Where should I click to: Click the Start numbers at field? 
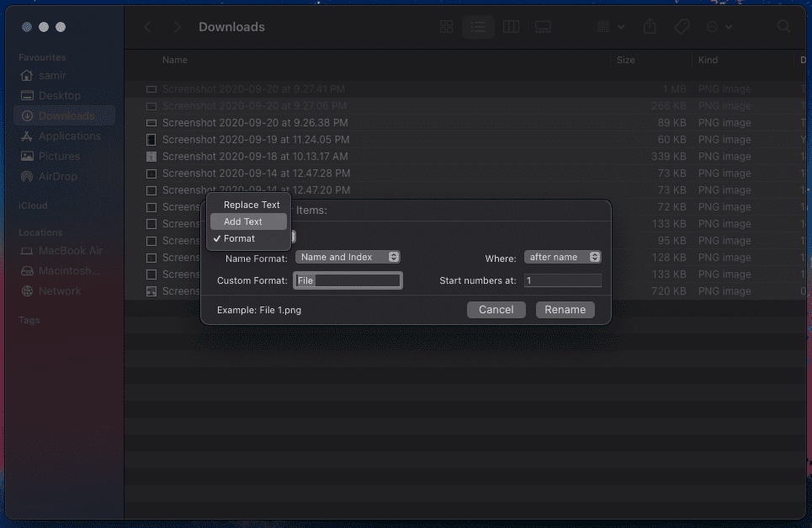coord(562,280)
